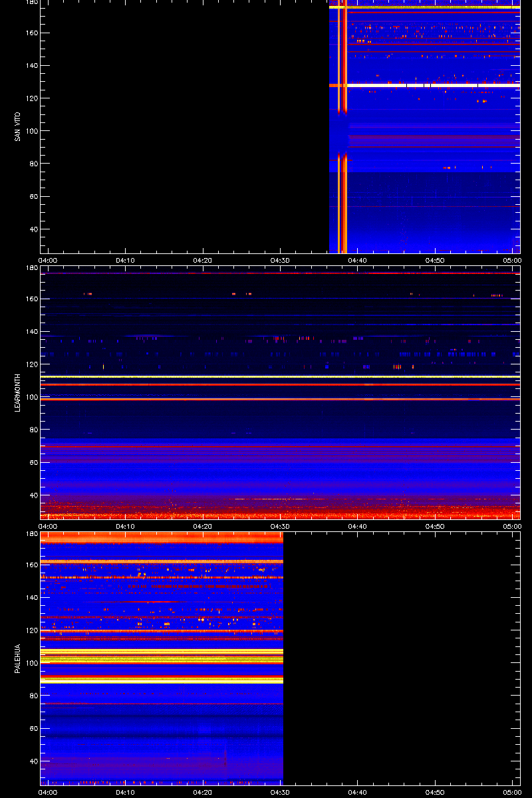Select San Vito plot's 04:40 time label
This screenshot has width=532, height=798.
coord(358,260)
